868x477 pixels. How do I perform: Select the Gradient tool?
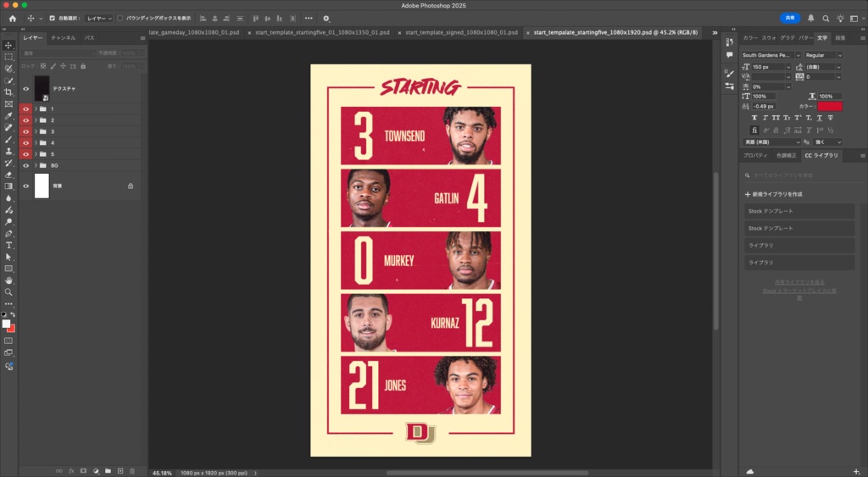tap(8, 186)
